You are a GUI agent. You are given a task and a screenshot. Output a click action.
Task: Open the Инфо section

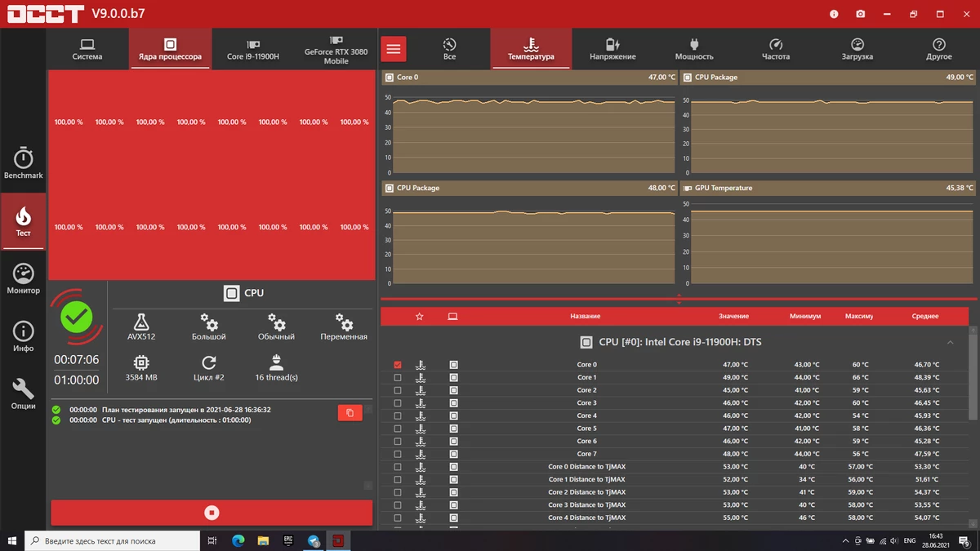[x=23, y=336]
